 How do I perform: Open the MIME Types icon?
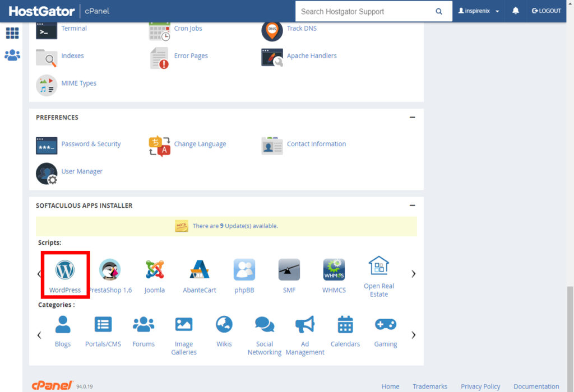[x=47, y=85]
